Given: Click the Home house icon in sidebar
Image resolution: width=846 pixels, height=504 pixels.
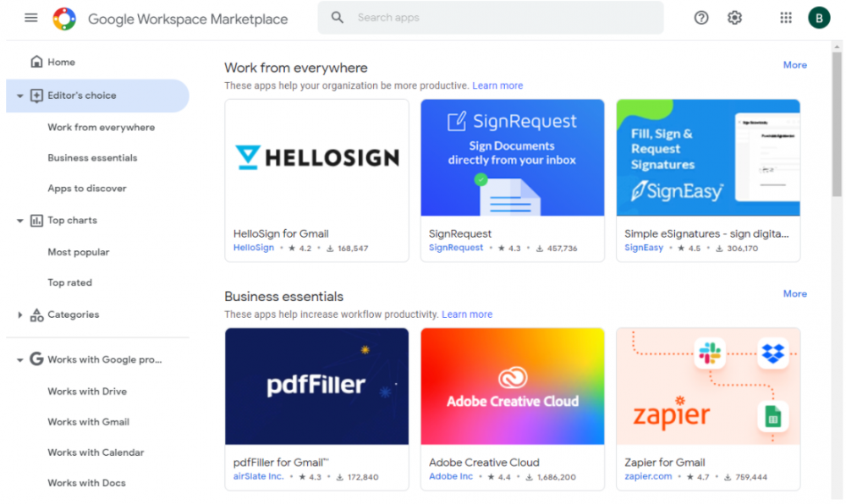Looking at the screenshot, I should point(36,62).
